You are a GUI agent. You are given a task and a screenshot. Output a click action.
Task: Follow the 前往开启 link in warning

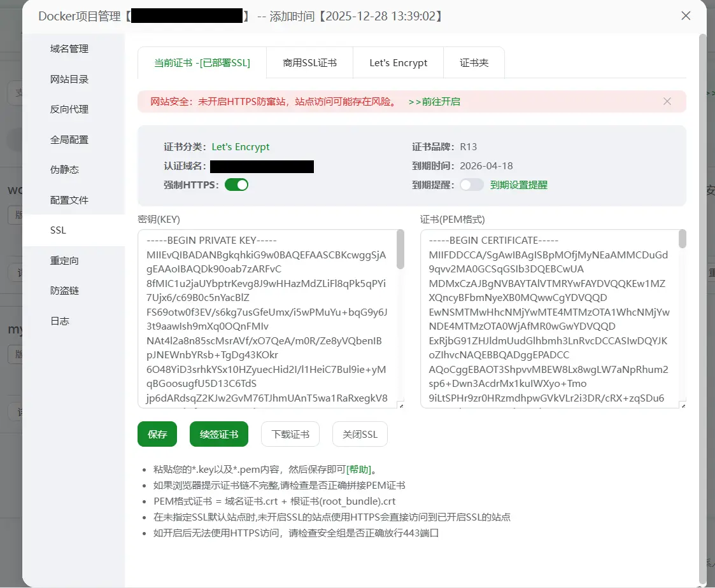(x=434, y=102)
